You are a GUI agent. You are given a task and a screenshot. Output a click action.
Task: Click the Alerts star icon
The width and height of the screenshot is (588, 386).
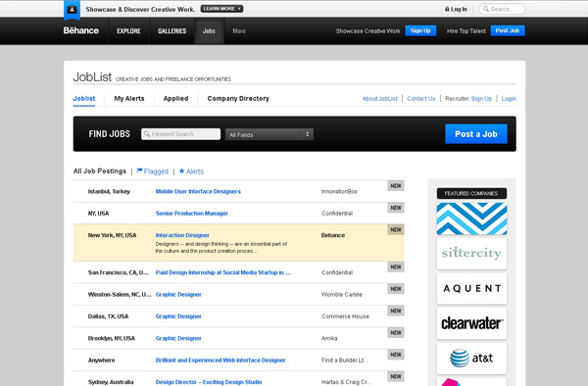click(182, 170)
